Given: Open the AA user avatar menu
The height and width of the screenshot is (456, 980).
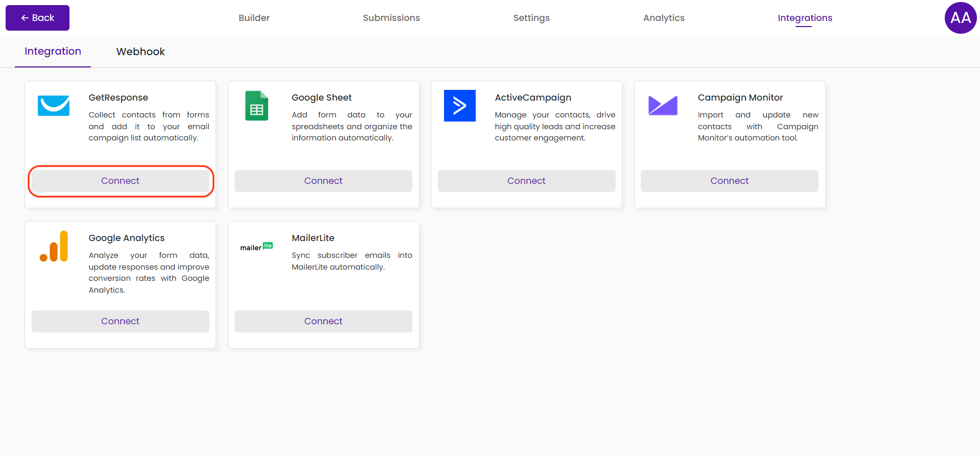Looking at the screenshot, I should coord(961,18).
